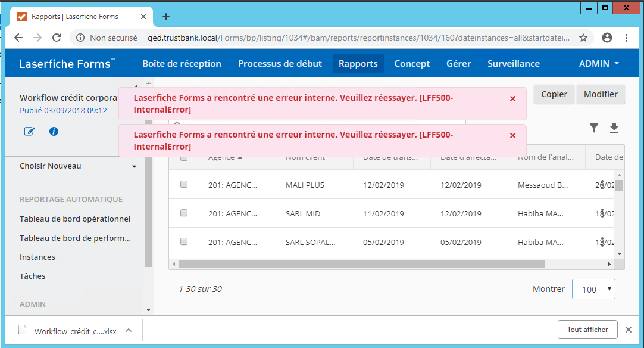This screenshot has height=348, width=644.
Task: Click the browser back arrow
Action: [18, 38]
